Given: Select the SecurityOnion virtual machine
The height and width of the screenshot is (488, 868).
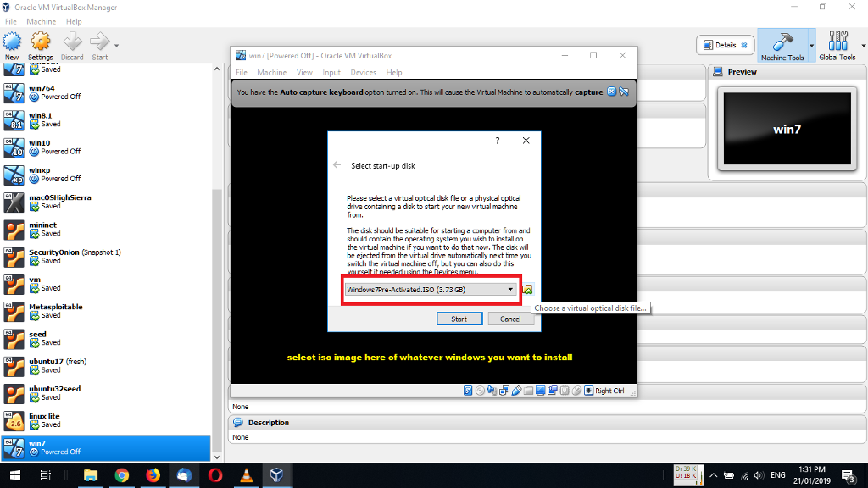Looking at the screenshot, I should tap(105, 256).
